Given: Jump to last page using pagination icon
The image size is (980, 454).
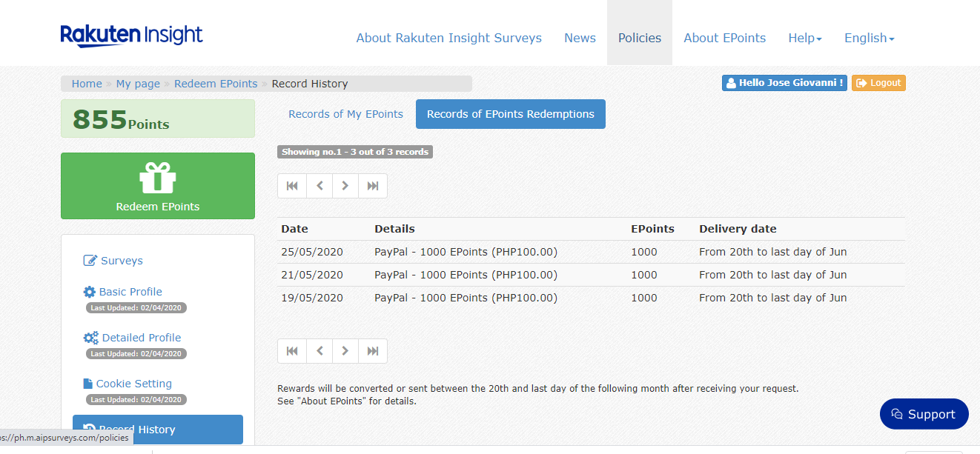Looking at the screenshot, I should click(372, 185).
